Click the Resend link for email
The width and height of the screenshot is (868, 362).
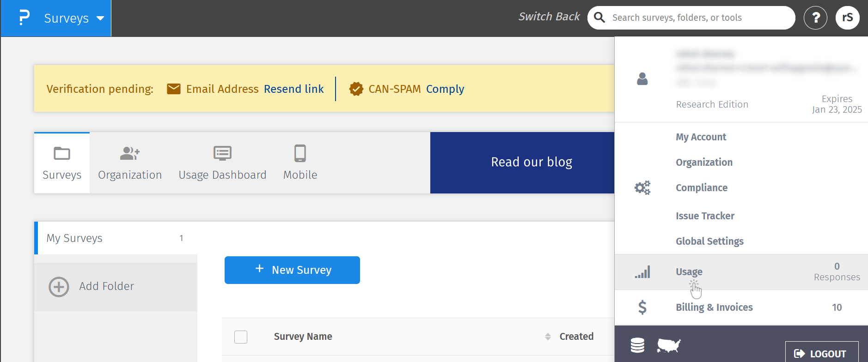(x=293, y=89)
